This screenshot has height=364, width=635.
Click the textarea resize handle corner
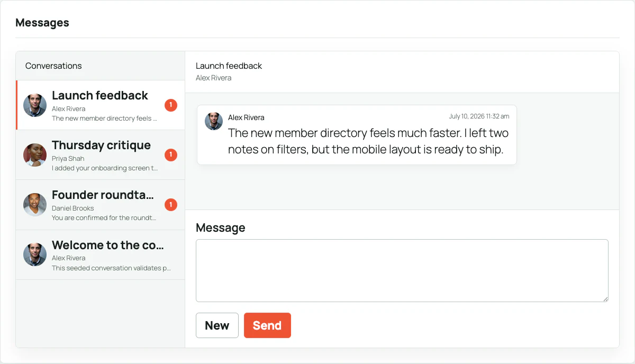(x=605, y=298)
